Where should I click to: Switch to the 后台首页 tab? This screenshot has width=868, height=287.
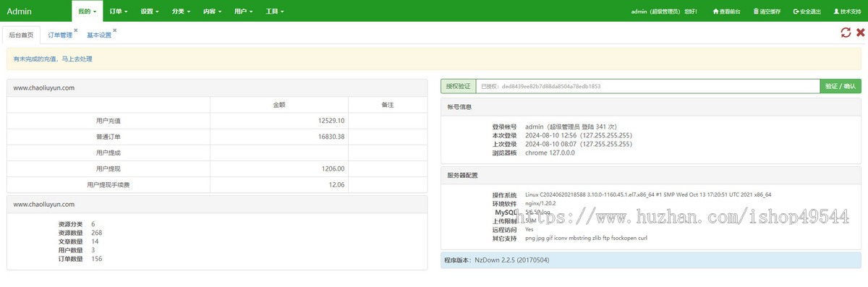(x=21, y=35)
